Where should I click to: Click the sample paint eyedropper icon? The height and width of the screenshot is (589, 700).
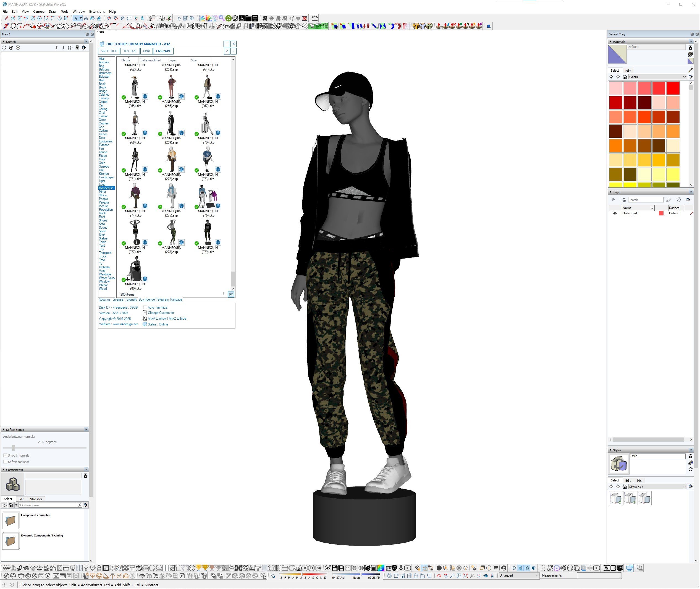(x=690, y=71)
